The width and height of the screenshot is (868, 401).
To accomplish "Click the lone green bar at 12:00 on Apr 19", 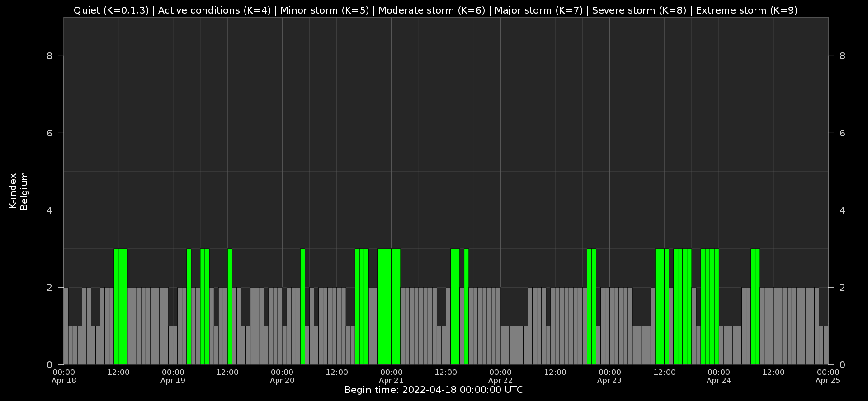I will [230, 307].
